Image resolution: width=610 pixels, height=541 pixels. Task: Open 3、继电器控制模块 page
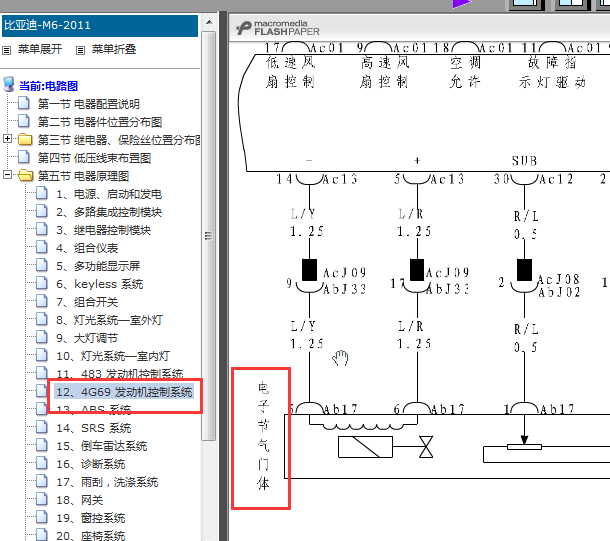(x=103, y=230)
